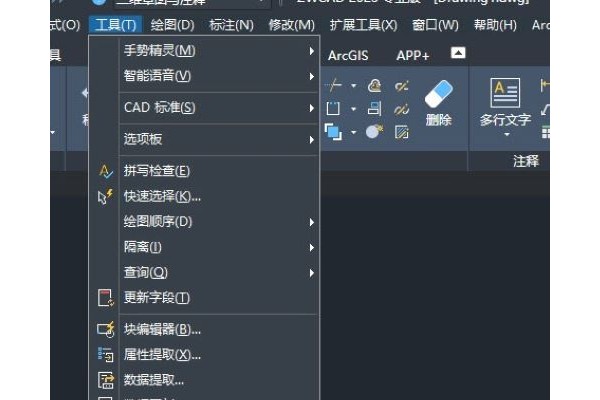This screenshot has width=600, height=400.
Task: Open the 绘图(D) menu
Action: pyautogui.click(x=173, y=25)
